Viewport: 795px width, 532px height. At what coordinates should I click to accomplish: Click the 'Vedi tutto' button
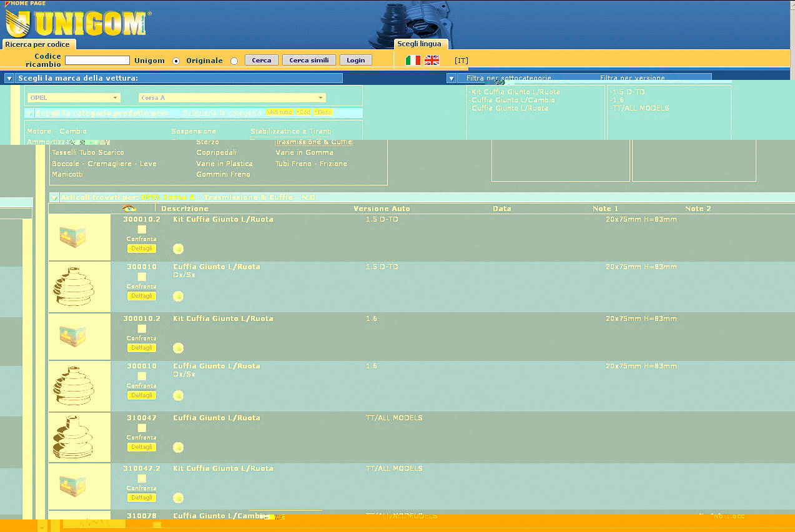(x=279, y=112)
